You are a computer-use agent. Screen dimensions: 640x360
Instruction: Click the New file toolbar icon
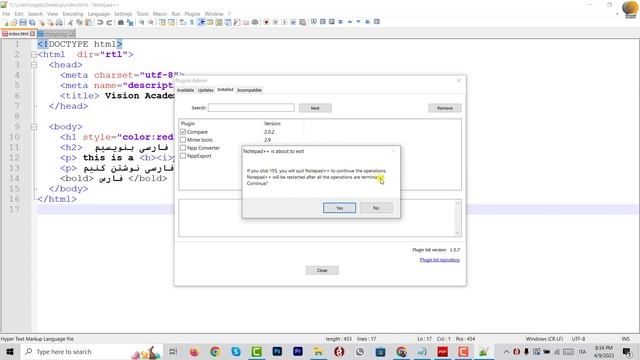(6, 22)
